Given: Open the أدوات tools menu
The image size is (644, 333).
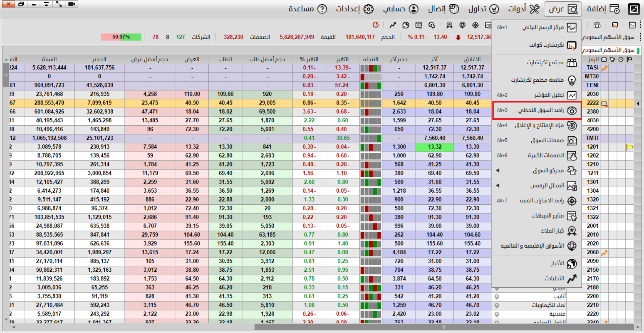Looking at the screenshot, I should 523,9.
